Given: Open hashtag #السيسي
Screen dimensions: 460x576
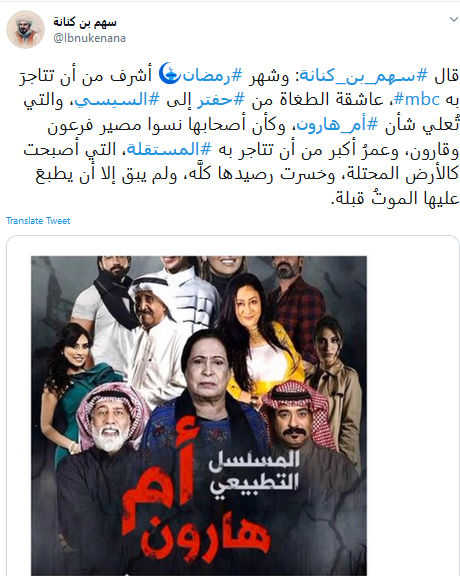Looking at the screenshot, I should click(117, 100).
